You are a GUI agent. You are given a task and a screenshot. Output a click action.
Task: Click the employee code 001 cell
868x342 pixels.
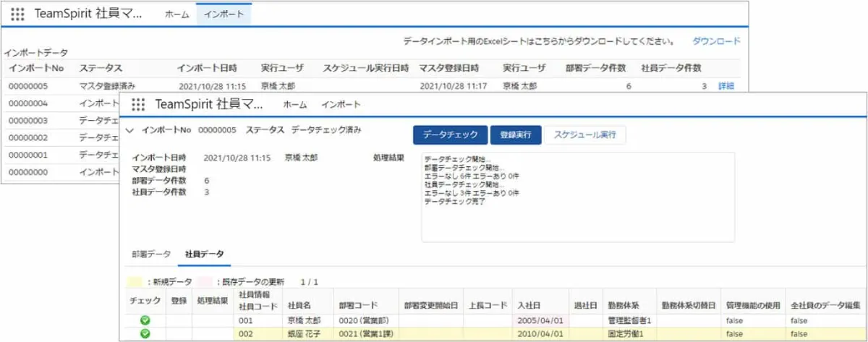coord(247,320)
